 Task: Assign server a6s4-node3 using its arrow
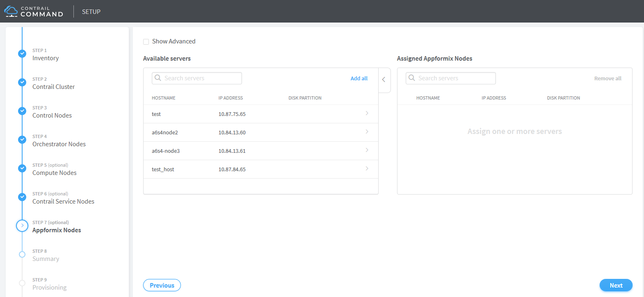point(367,150)
